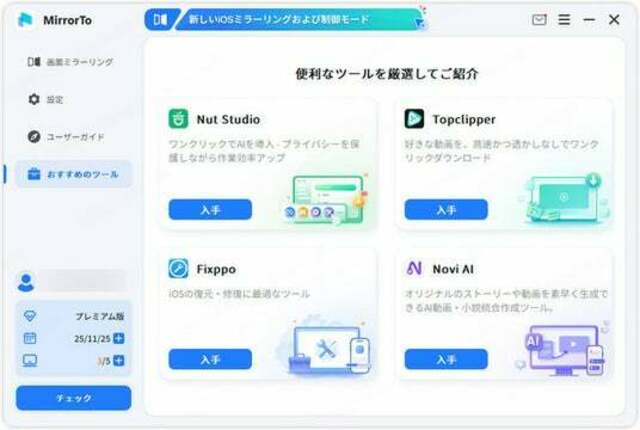Click the 便利なツールを厳選してご紹介 heading

(x=387, y=74)
